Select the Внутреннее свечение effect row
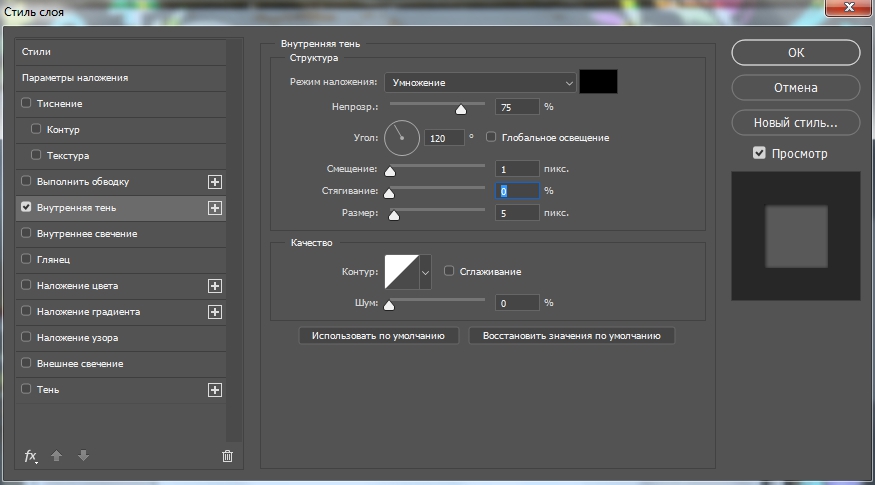 121,234
